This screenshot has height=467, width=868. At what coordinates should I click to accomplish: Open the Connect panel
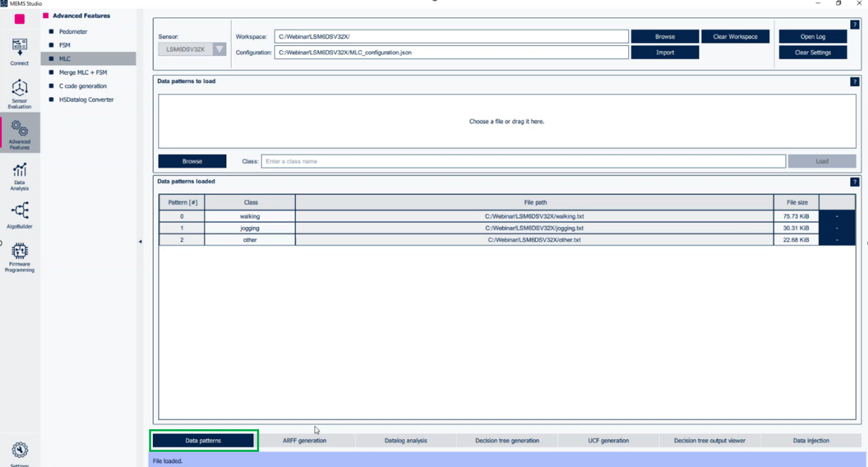(x=19, y=50)
